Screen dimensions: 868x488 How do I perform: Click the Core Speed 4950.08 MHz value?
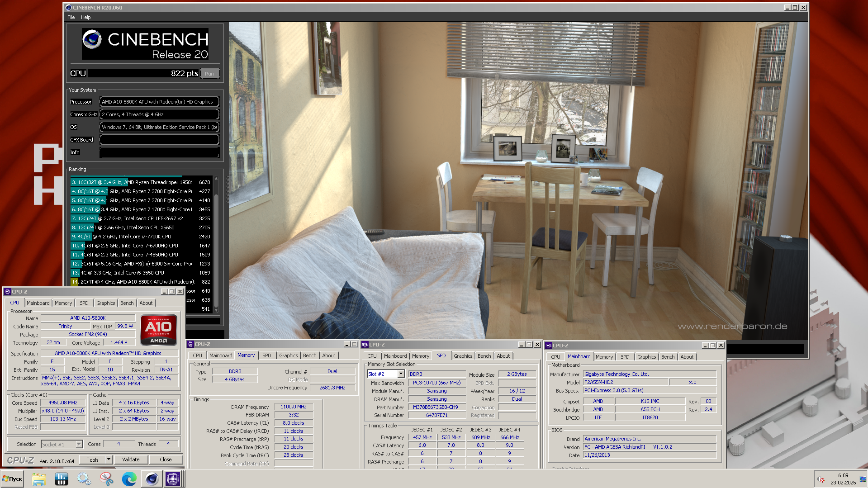[63, 403]
